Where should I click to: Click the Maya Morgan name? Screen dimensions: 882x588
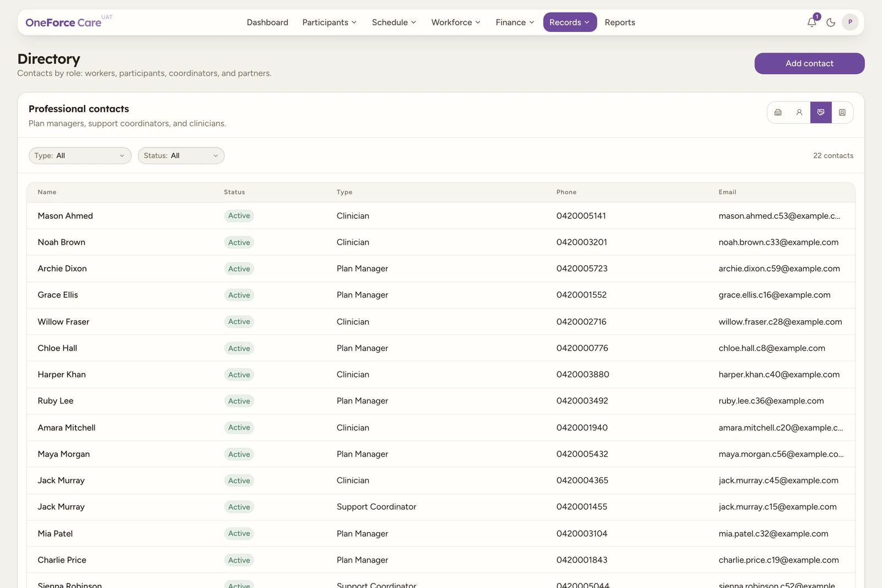[63, 454]
